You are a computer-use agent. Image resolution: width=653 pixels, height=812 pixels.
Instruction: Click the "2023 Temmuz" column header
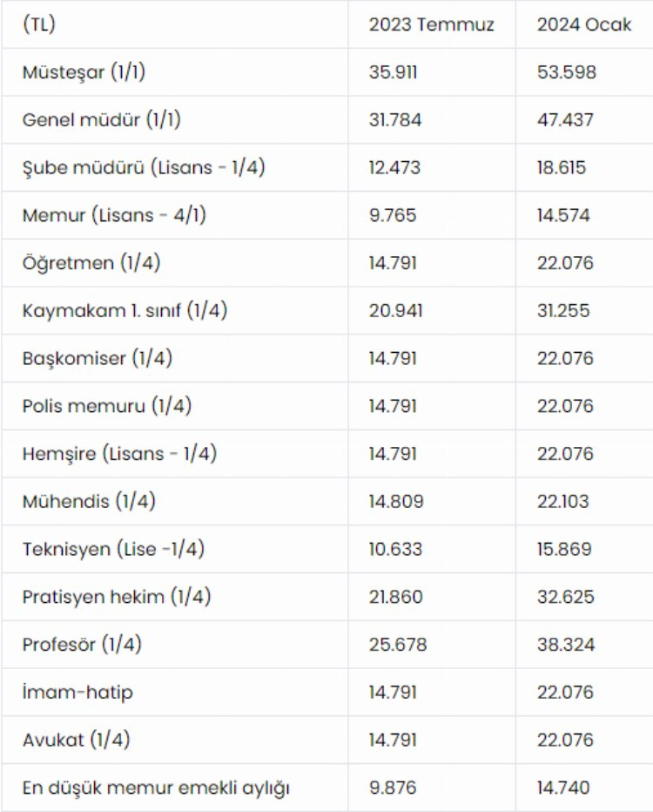pyautogui.click(x=431, y=24)
